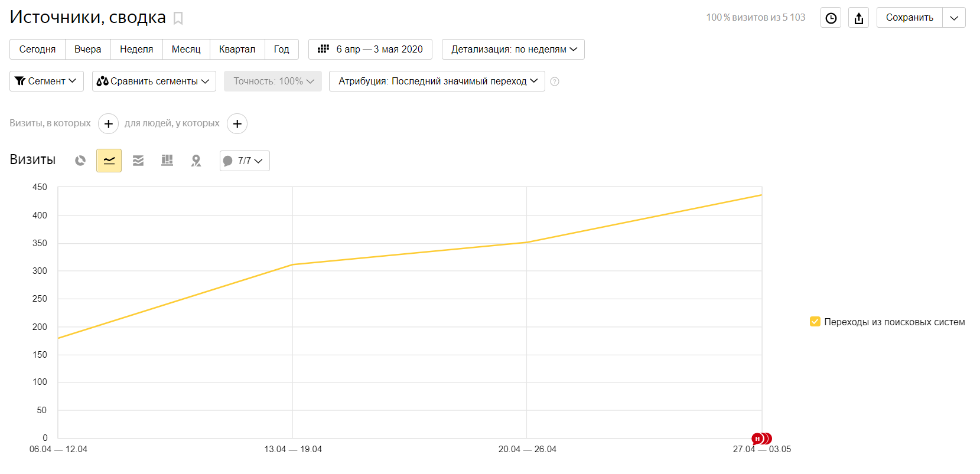The height and width of the screenshot is (474, 980).
Task: Select the Неделя period tab
Action: coord(136,50)
